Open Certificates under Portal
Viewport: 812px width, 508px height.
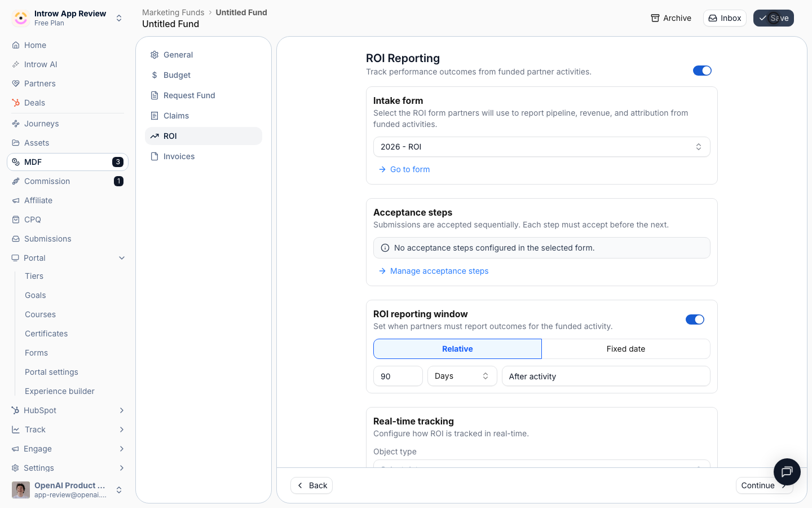coord(46,334)
